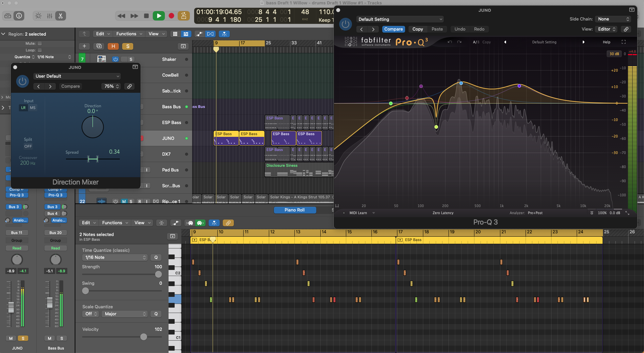The height and width of the screenshot is (353, 644).
Task: Open Time Quantize 1/16 Note dropdown
Action: point(115,258)
